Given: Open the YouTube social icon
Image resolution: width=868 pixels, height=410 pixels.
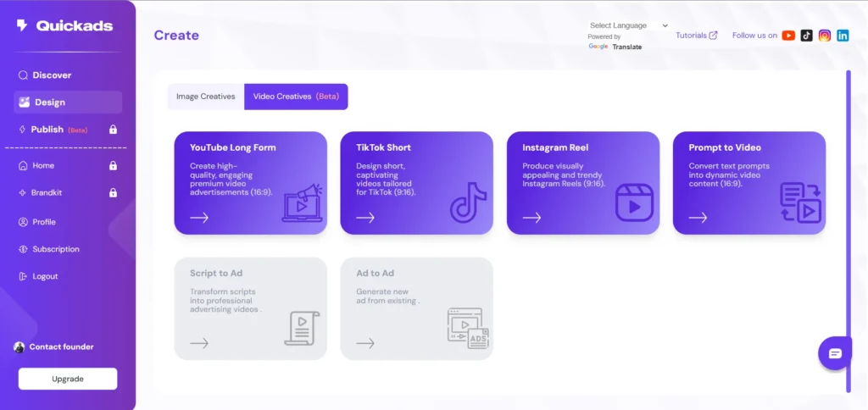Looking at the screenshot, I should click(788, 36).
